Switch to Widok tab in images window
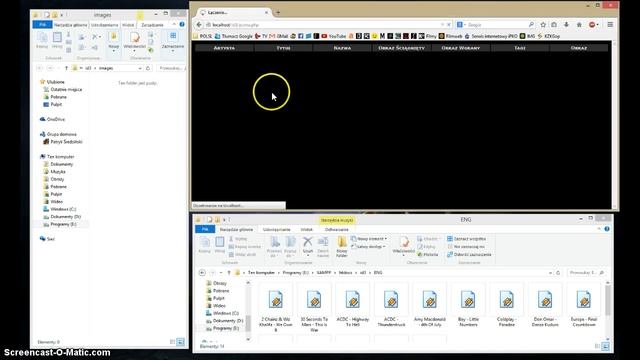Viewport: 640px width, 360px height. point(128,25)
